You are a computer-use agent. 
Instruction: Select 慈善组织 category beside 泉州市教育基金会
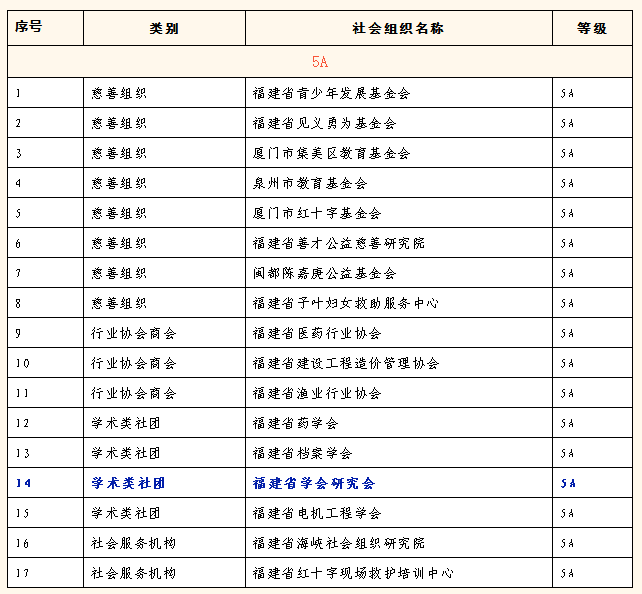tap(119, 183)
